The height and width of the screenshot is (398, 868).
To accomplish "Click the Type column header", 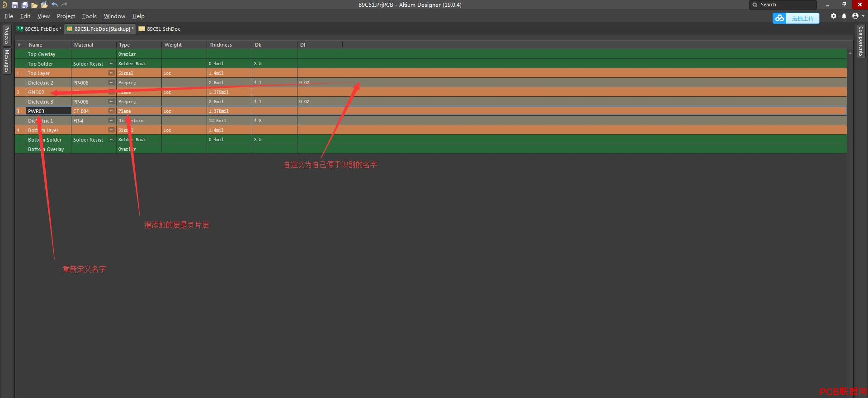I will (x=139, y=45).
